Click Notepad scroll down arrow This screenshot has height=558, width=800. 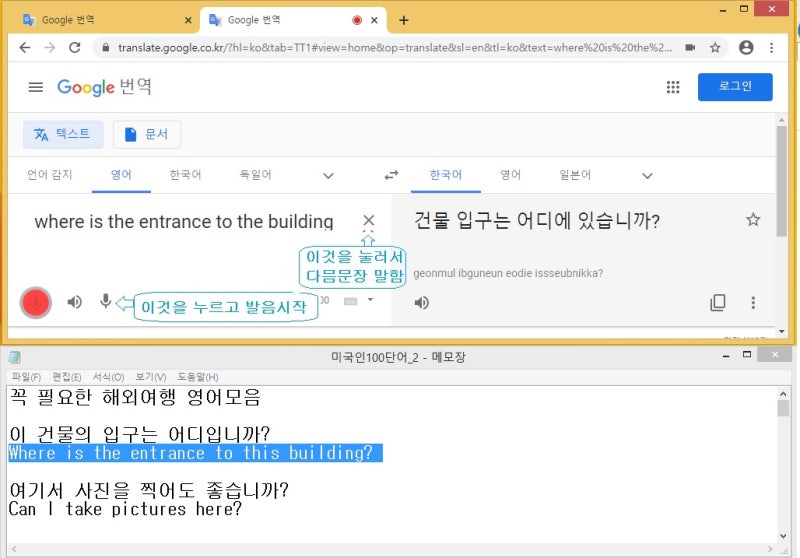click(783, 536)
